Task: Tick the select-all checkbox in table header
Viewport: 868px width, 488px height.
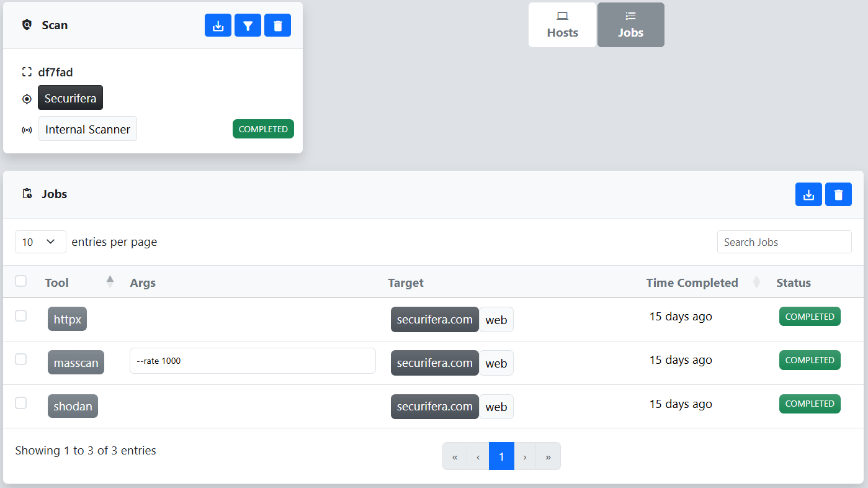Action: (21, 281)
